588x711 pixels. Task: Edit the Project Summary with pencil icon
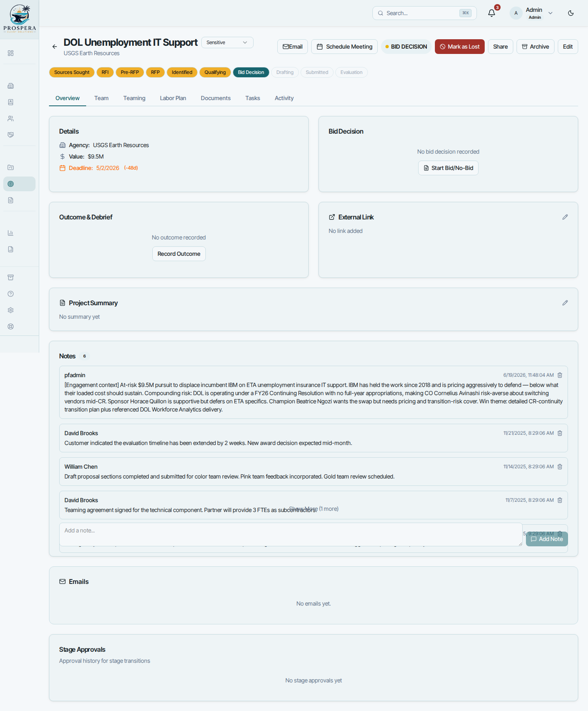(x=565, y=303)
